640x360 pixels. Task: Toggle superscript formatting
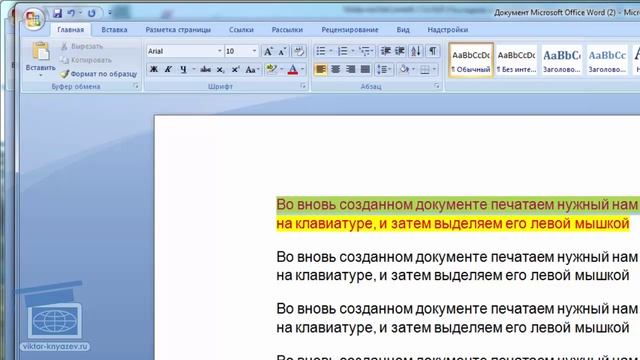pyautogui.click(x=235, y=69)
